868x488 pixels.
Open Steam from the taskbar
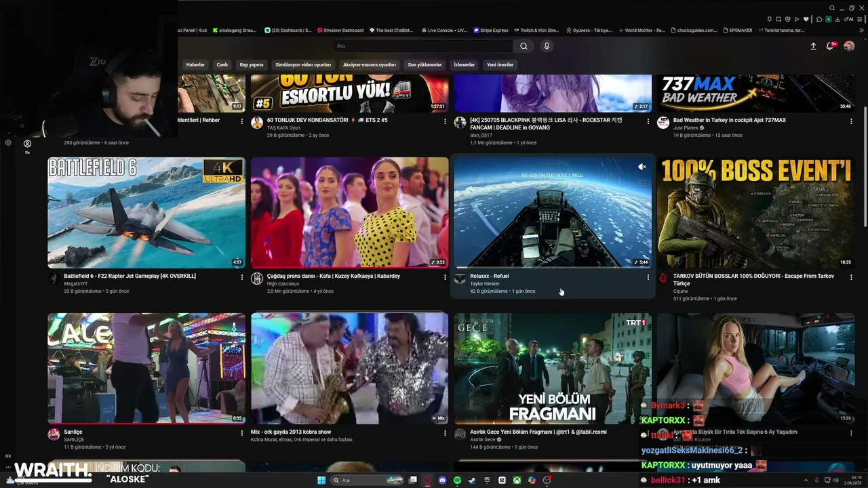(x=473, y=480)
